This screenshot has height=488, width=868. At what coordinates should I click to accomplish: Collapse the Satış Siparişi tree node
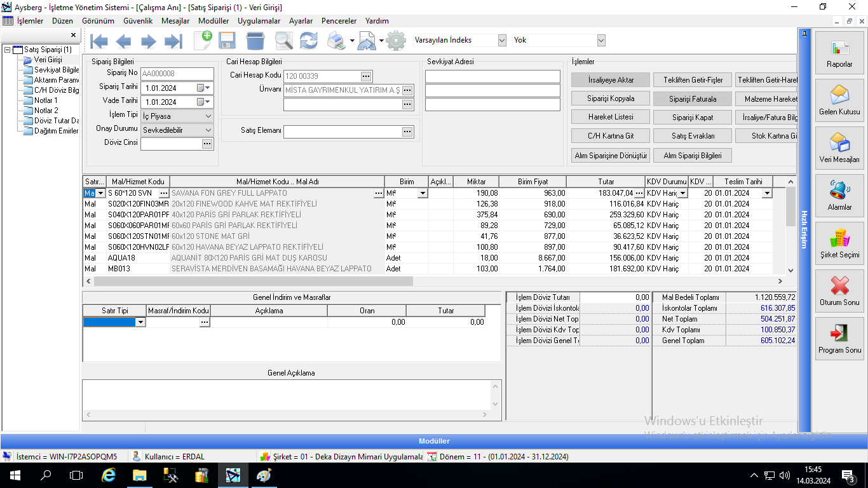7,50
